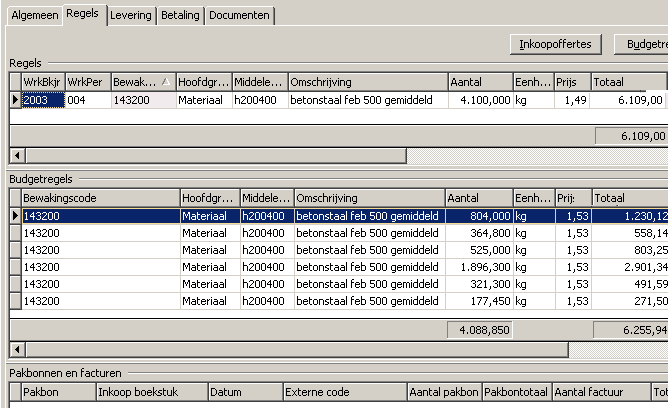
Task: Click the Regels Aantal column header
Action: click(x=480, y=82)
